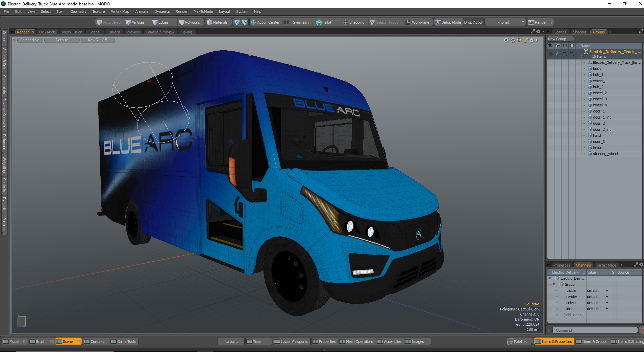Click the WorkPlane icon
Viewport: 644px width, 352px height.
(x=408, y=22)
